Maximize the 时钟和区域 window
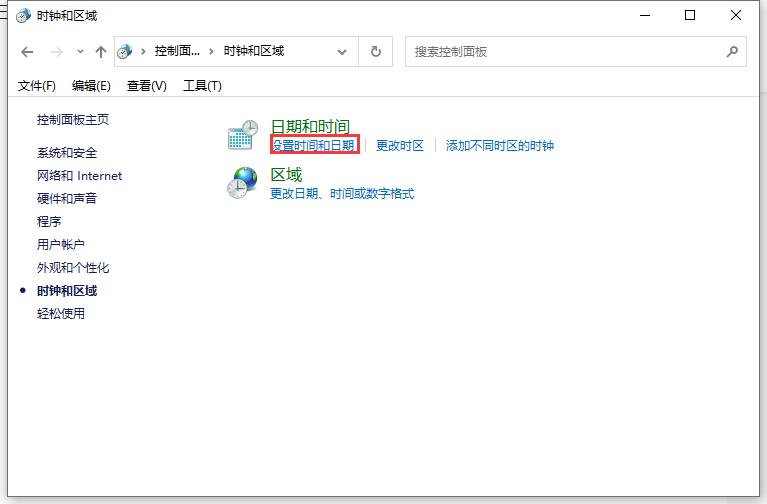The height and width of the screenshot is (504, 767). (690, 16)
